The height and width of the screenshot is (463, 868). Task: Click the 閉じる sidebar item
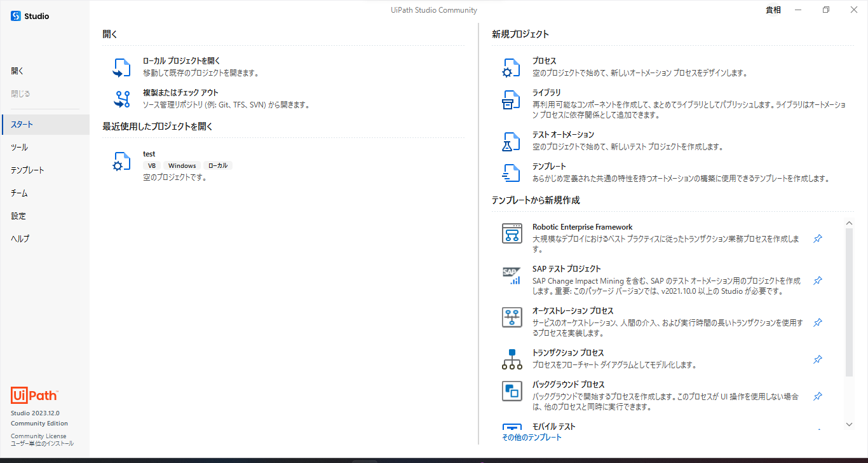click(x=44, y=94)
